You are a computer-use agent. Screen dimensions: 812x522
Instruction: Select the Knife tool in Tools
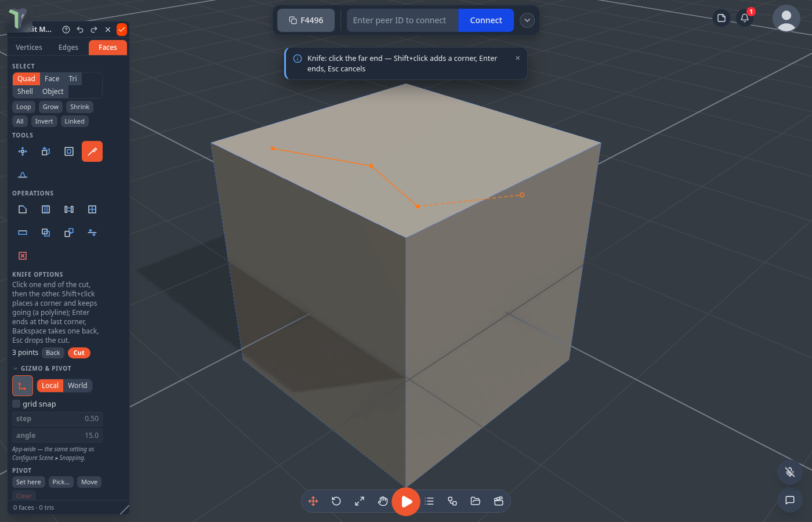tap(92, 151)
